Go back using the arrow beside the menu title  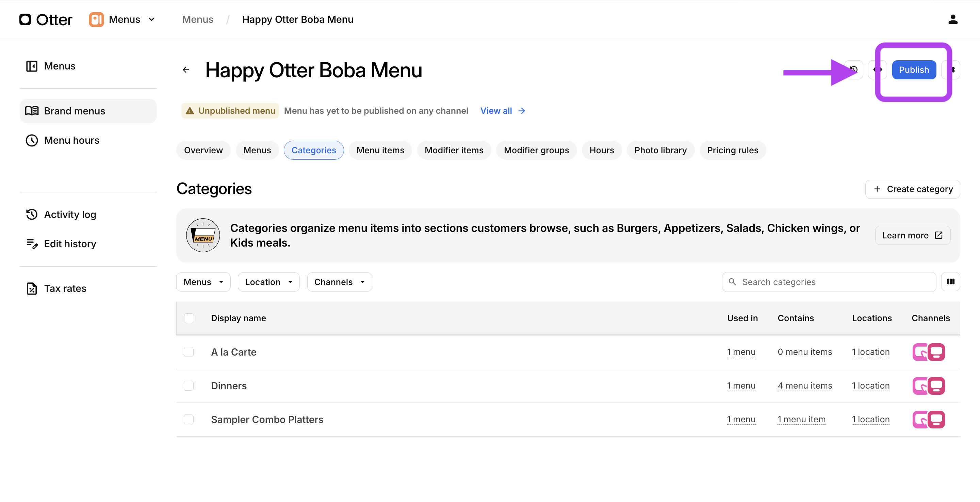tap(186, 70)
